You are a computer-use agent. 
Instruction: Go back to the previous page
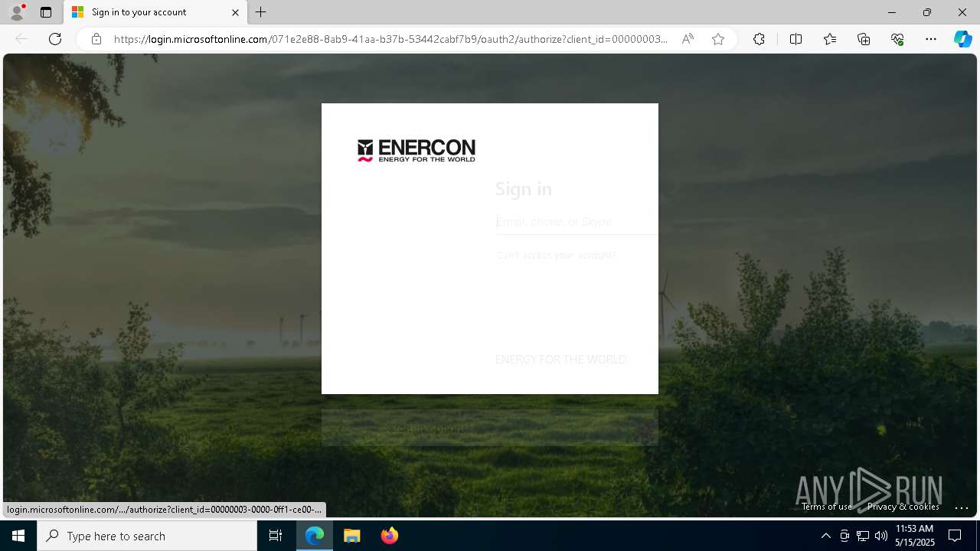[21, 39]
